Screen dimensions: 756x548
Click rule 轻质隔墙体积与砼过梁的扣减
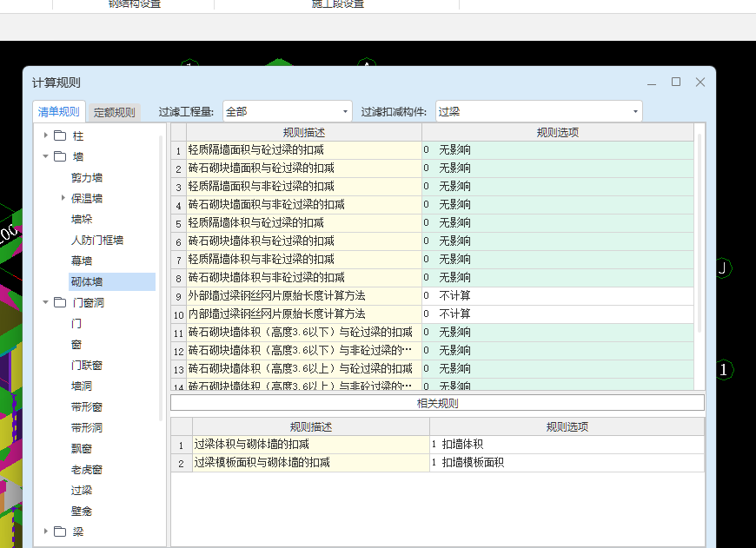click(304, 223)
